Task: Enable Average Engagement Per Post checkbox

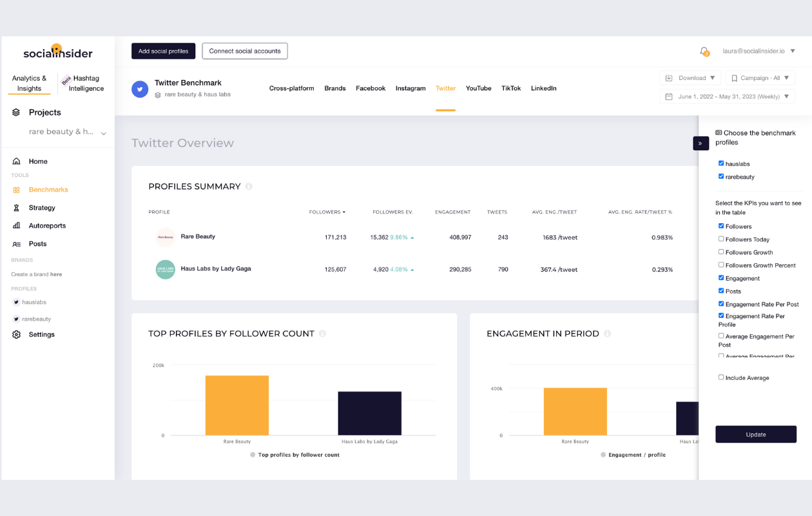Action: (x=721, y=335)
